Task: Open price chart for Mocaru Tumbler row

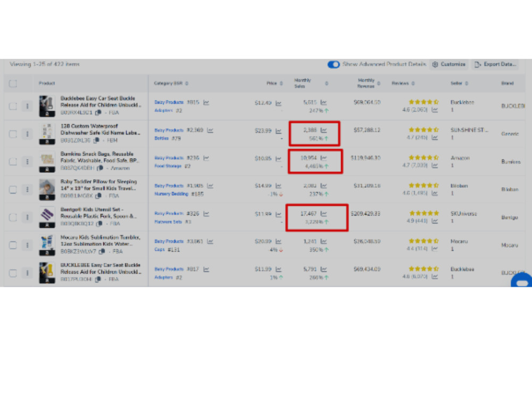Action: (x=278, y=242)
